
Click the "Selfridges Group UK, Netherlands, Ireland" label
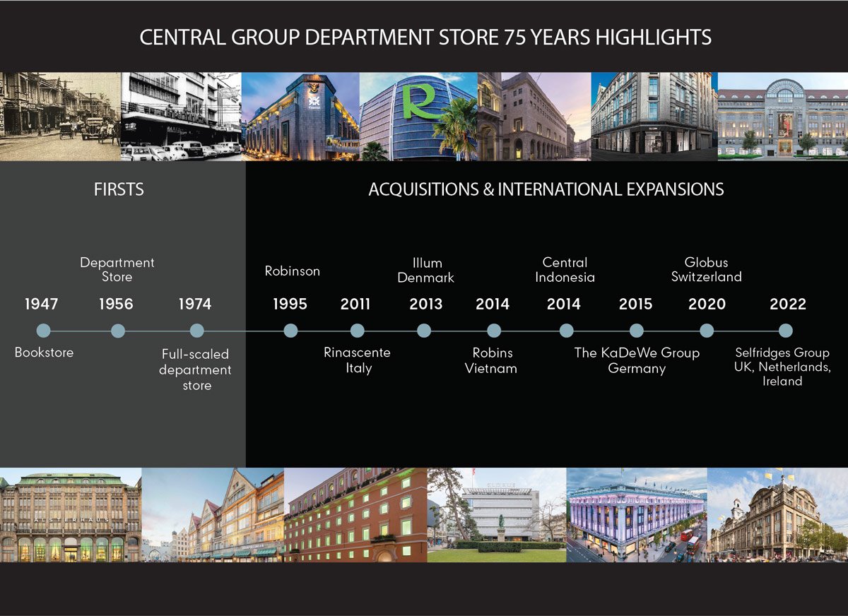click(x=782, y=367)
